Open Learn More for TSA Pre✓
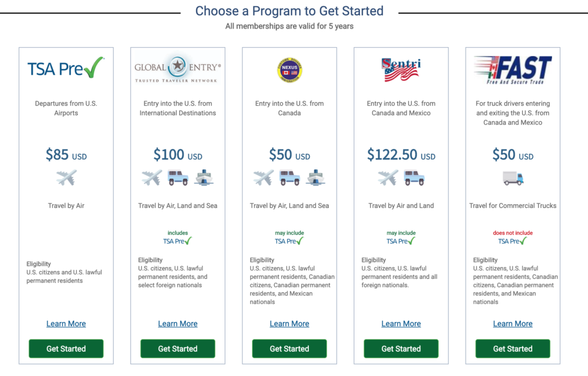 (66, 324)
